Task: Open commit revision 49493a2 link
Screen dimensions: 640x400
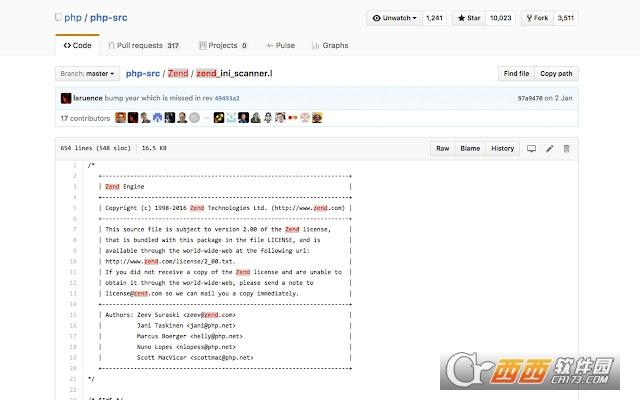Action: click(x=227, y=98)
